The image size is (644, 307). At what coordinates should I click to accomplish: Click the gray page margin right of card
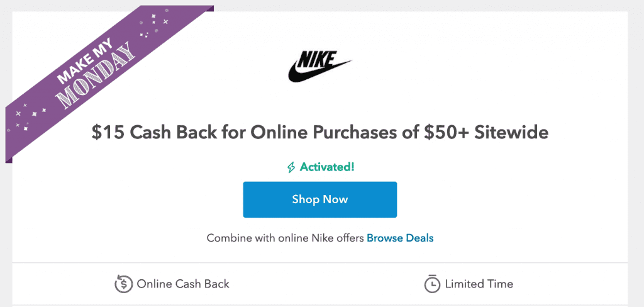pos(636,157)
